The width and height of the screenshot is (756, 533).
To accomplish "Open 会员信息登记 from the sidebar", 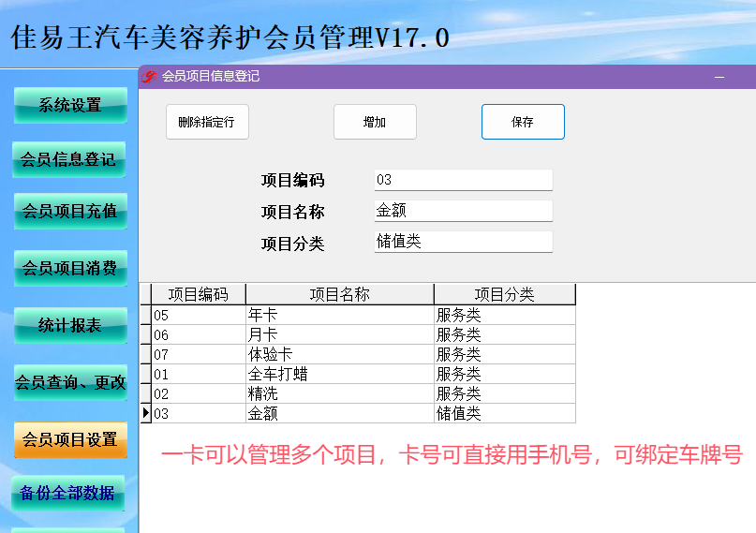I will point(69,159).
